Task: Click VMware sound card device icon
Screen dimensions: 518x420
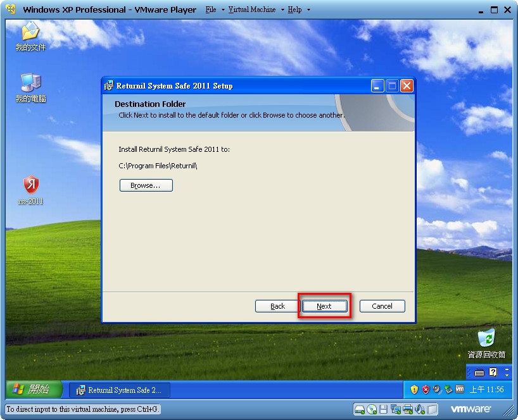Action: coord(420,409)
